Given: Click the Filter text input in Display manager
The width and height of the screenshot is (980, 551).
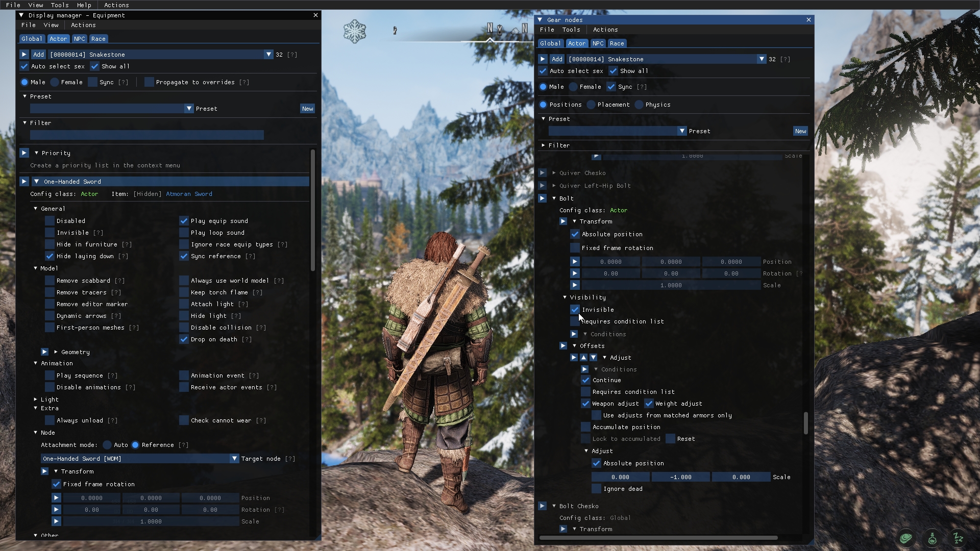Looking at the screenshot, I should (146, 135).
